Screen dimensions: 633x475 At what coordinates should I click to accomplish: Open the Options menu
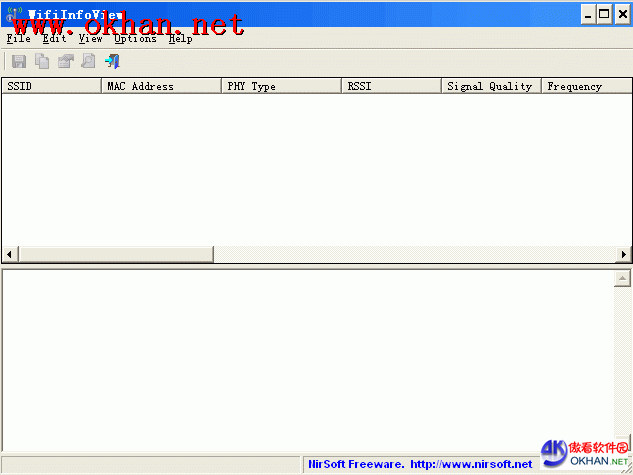coord(135,39)
